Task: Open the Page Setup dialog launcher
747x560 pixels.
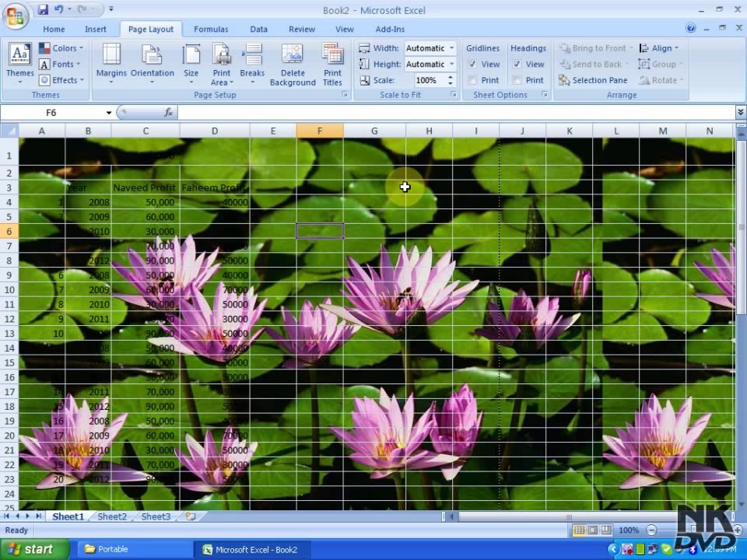Action: (345, 95)
